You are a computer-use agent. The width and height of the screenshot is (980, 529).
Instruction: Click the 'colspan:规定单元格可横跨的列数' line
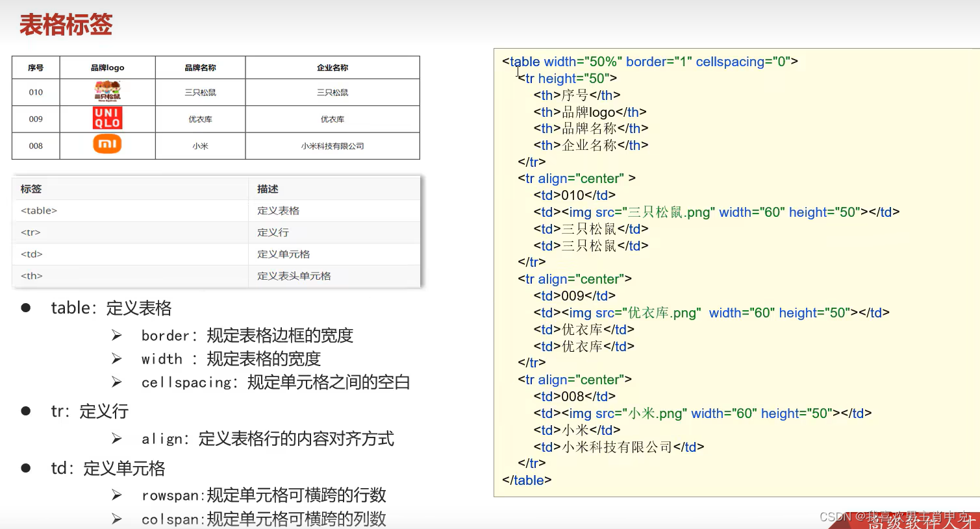(264, 519)
